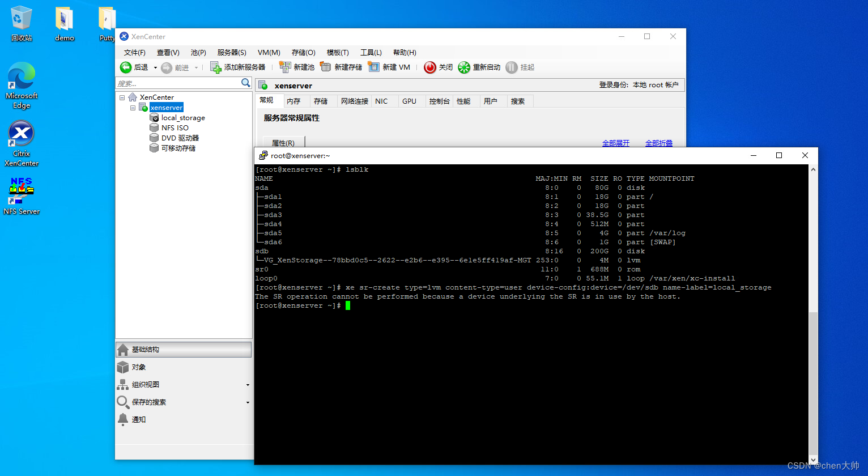Open the demo folder desktop icon
This screenshot has height=476, width=868.
[x=65, y=24]
